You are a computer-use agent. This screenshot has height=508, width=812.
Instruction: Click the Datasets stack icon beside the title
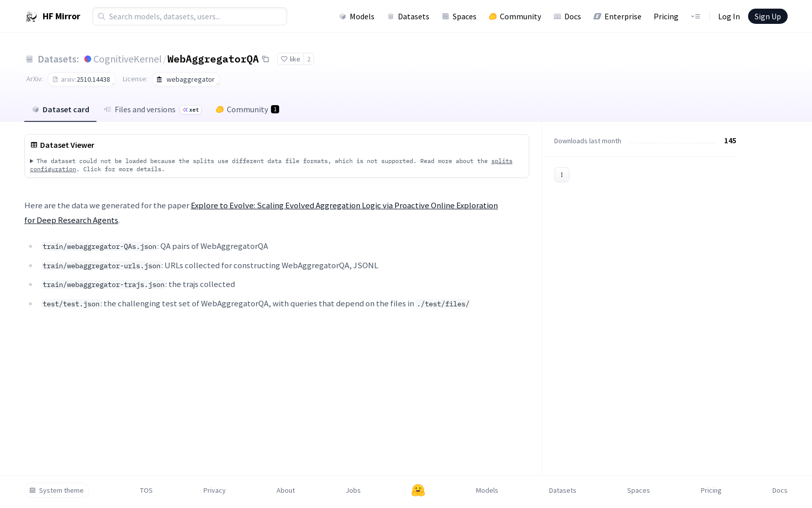pos(29,59)
